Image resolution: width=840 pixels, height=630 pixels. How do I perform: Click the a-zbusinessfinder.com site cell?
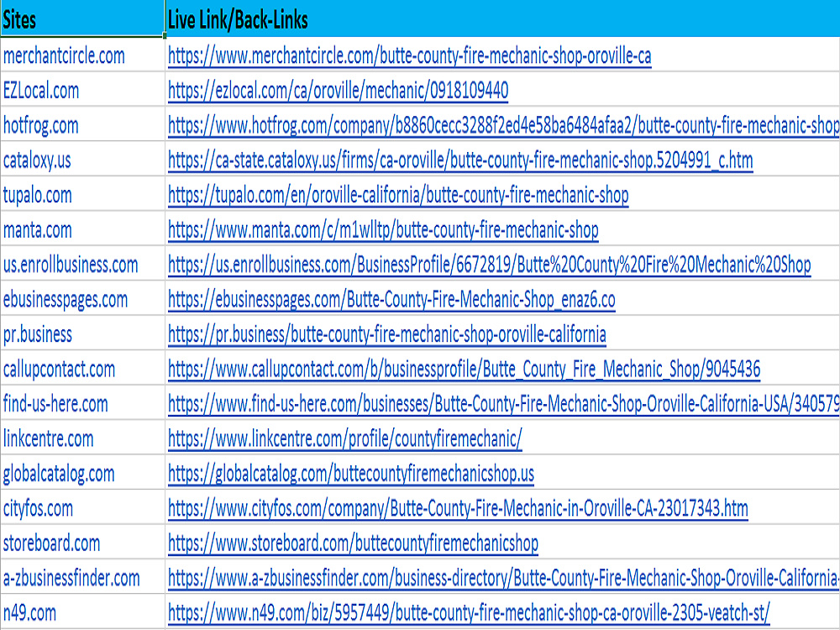[x=82, y=577]
